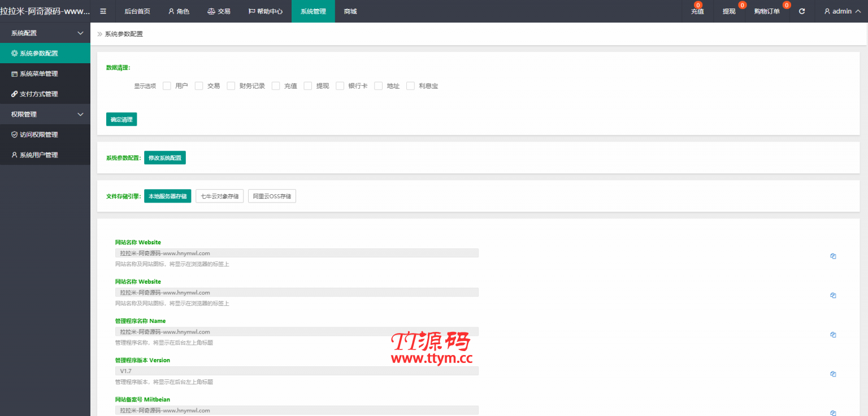Click the shield icon beside 访问权限管理

point(15,135)
